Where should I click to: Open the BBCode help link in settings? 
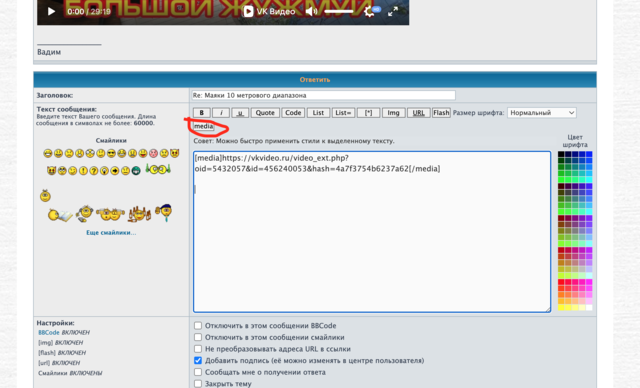click(49, 333)
